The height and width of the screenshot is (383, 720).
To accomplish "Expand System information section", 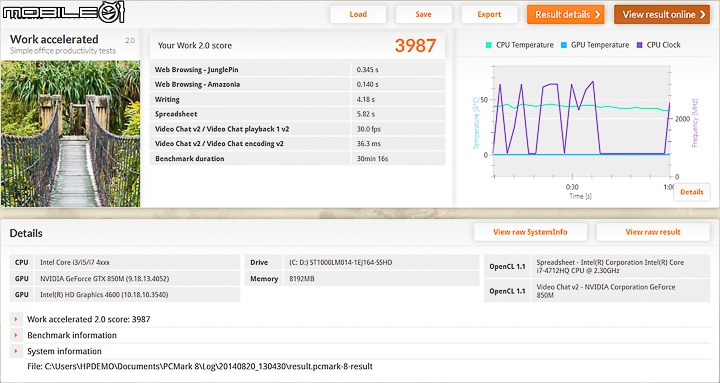I will click(x=16, y=351).
